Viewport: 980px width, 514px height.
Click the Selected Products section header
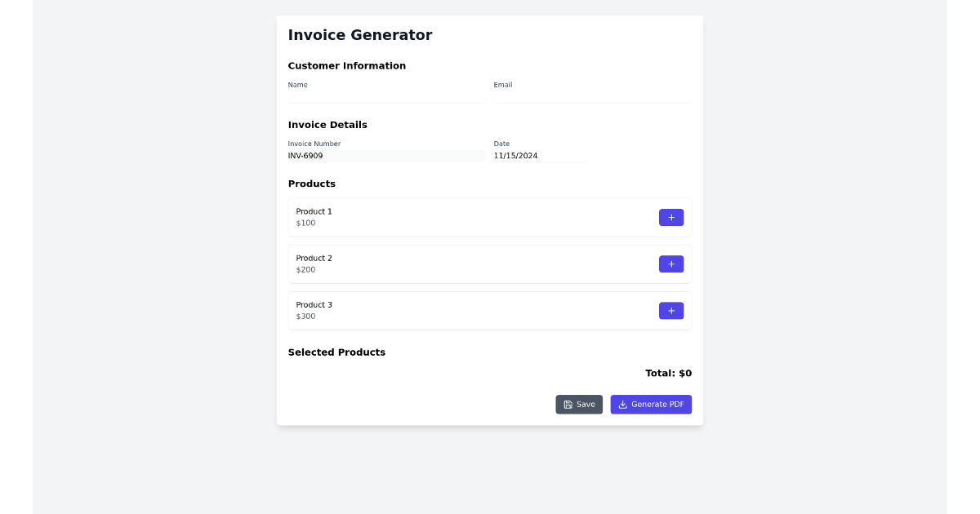(336, 352)
